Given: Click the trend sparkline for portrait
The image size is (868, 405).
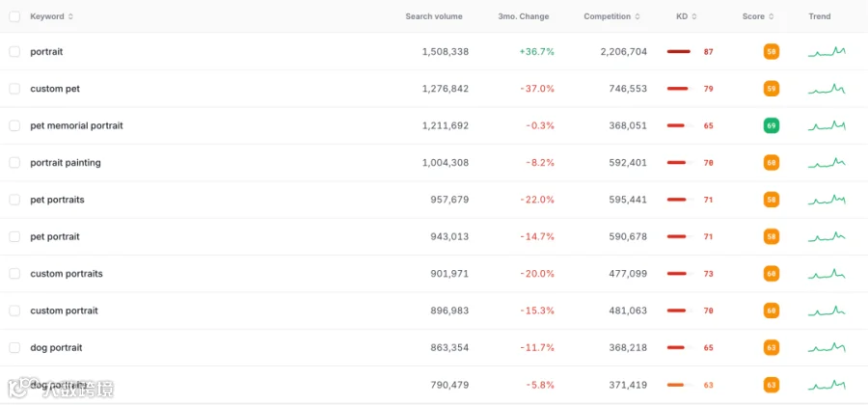Looking at the screenshot, I should pos(827,51).
